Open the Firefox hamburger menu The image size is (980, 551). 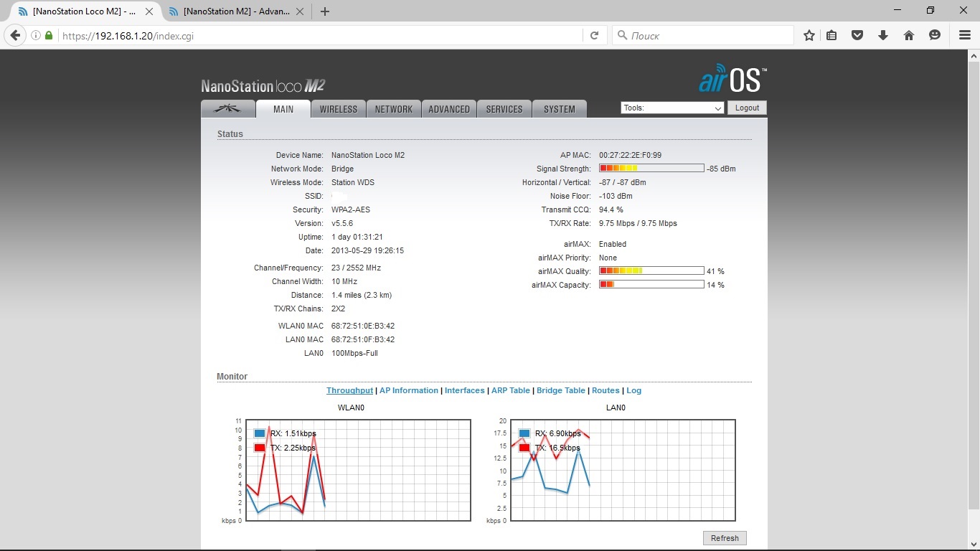(965, 35)
